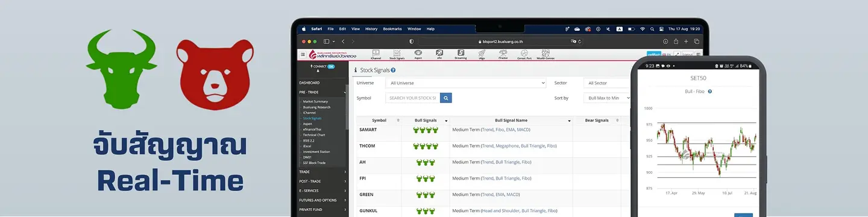Open the Bookmarks menu
Viewport: 868px width, 217px height.
click(392, 28)
